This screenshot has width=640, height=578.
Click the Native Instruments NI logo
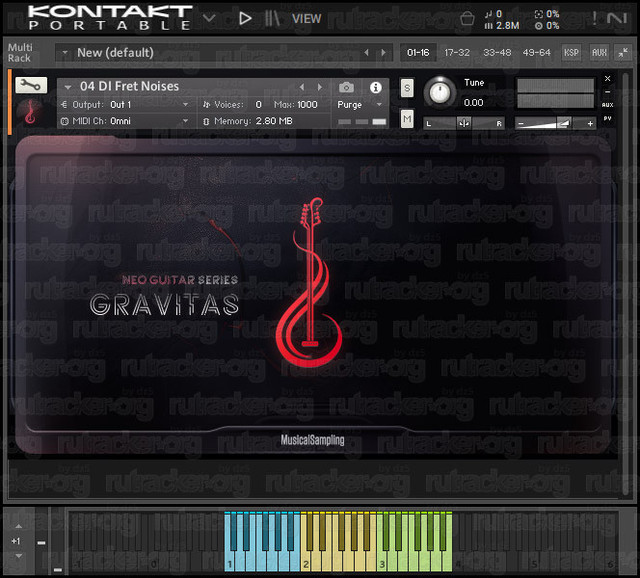617,18
